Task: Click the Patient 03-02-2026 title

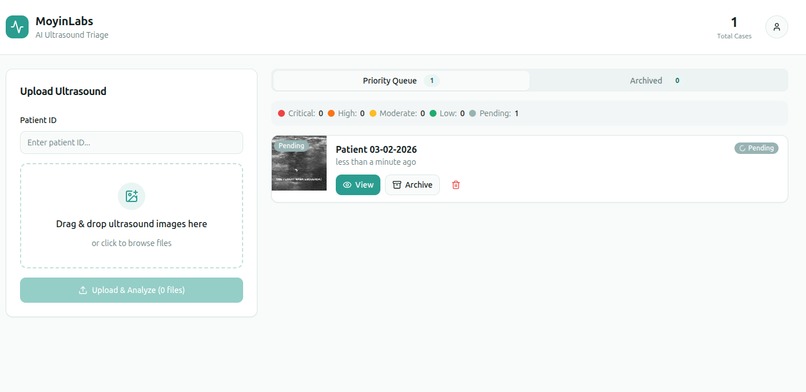Action: tap(376, 150)
